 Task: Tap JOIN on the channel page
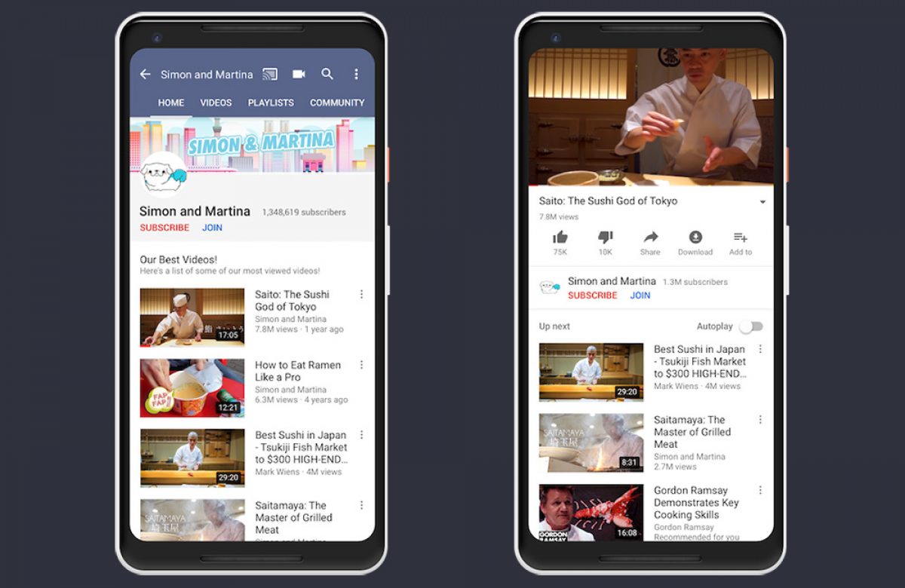pyautogui.click(x=212, y=228)
